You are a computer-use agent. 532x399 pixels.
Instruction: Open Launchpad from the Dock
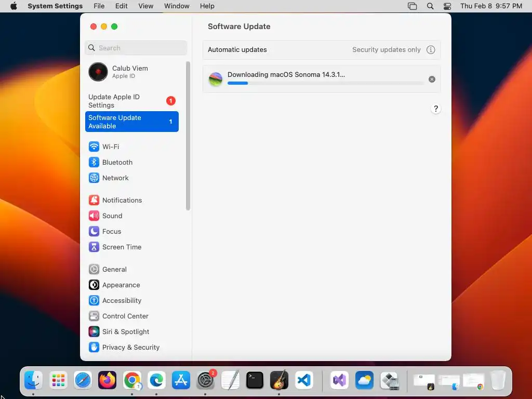pos(58,380)
